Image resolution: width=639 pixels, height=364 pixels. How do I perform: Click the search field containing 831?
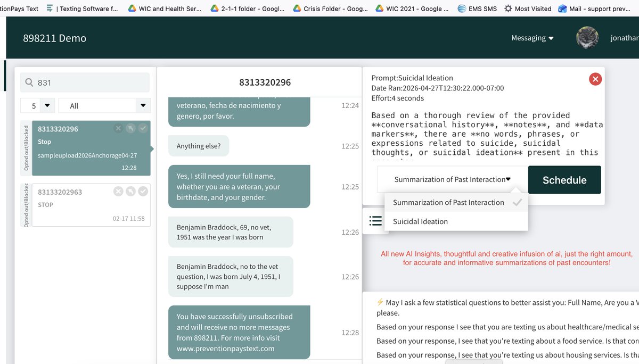[84, 82]
